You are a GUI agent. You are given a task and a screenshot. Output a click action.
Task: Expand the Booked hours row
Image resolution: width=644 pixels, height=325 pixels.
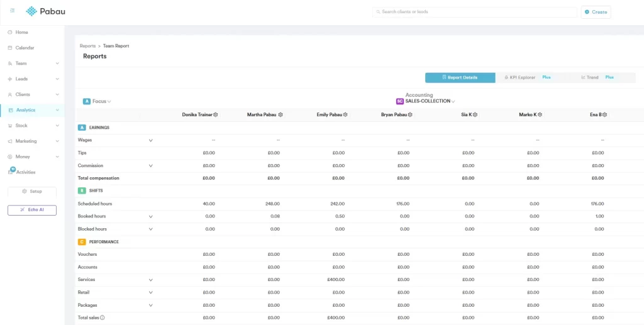(x=150, y=217)
